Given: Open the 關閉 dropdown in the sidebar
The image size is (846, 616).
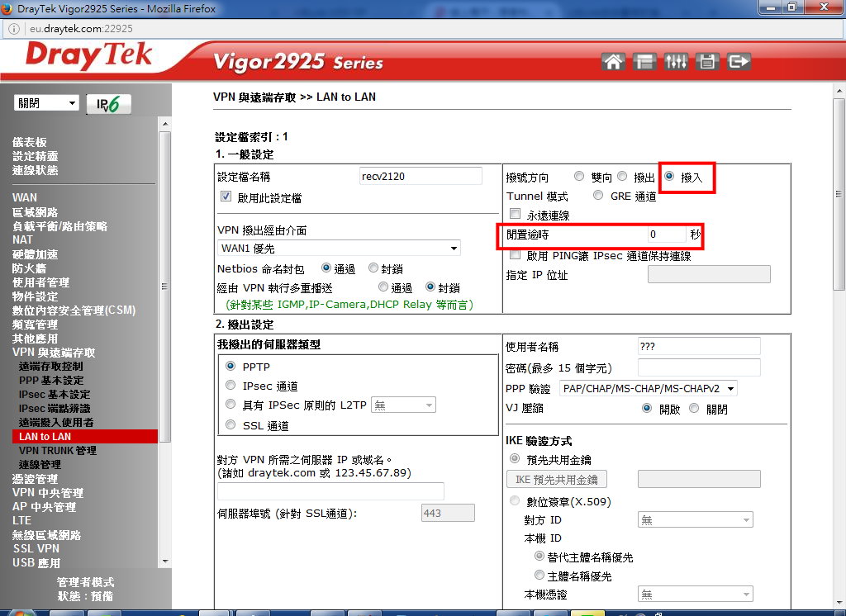Looking at the screenshot, I should [x=47, y=103].
